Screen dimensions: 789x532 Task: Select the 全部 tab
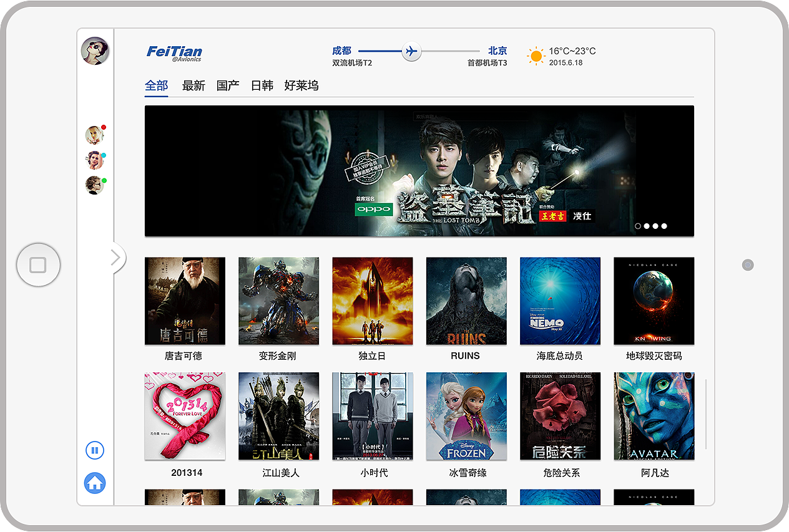(x=156, y=85)
